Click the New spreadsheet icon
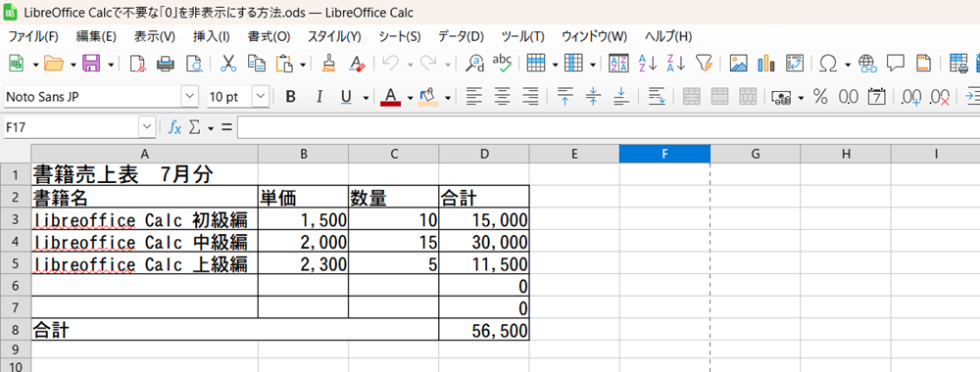The height and width of the screenshot is (372, 980). 16,63
